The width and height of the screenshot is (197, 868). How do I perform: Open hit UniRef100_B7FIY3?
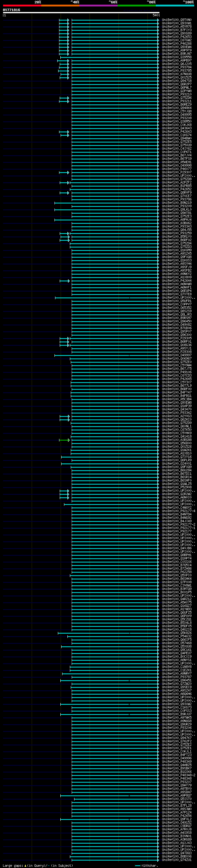point(176,30)
